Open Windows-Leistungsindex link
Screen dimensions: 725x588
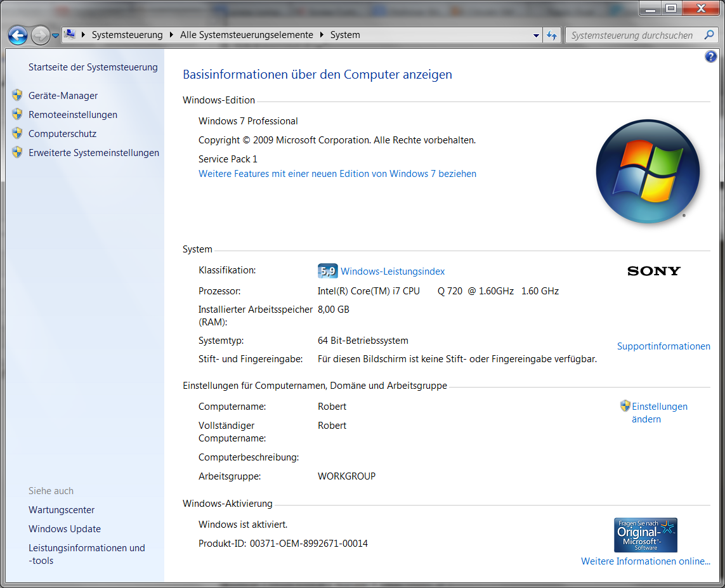point(393,271)
